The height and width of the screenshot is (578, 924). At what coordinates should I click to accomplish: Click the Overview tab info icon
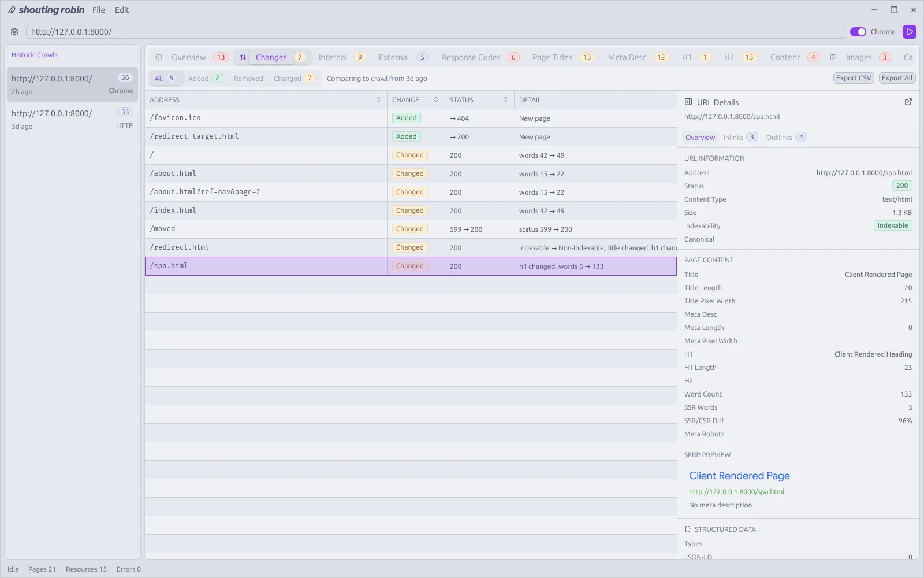tap(159, 57)
